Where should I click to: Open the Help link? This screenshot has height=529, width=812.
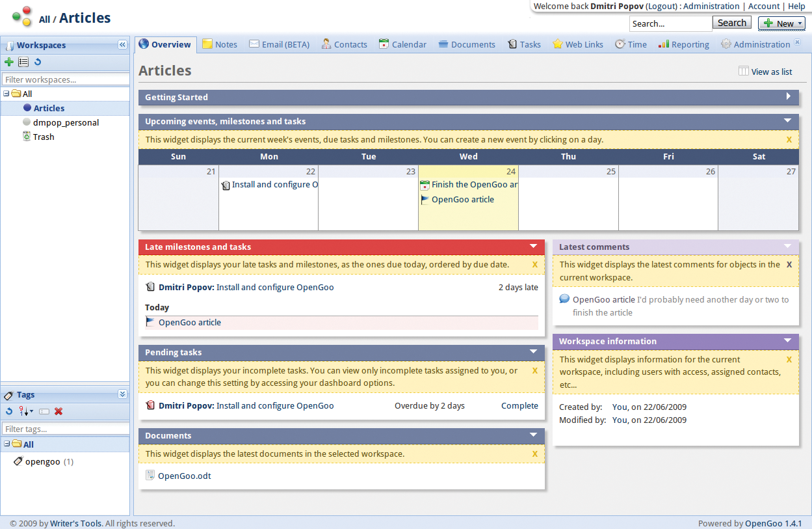click(796, 6)
